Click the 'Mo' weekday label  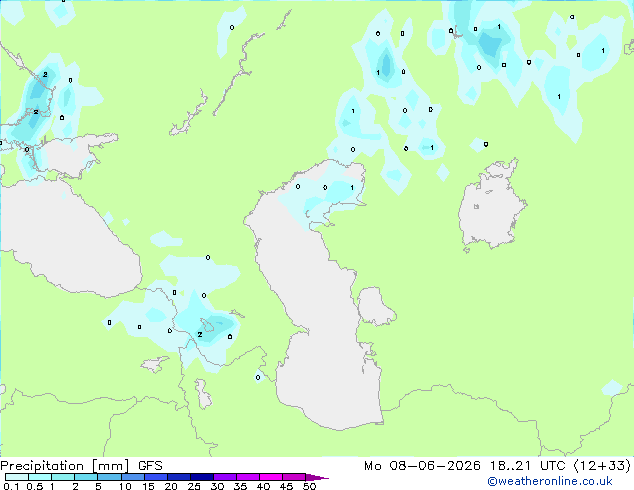point(372,466)
